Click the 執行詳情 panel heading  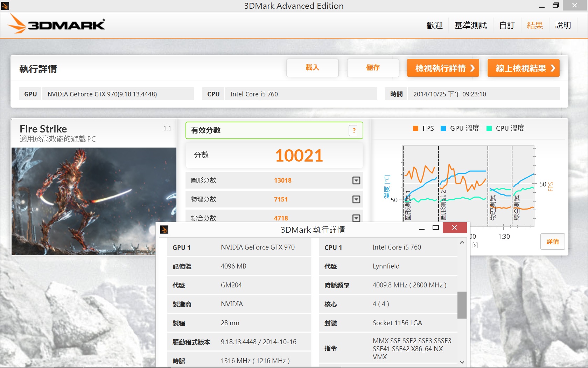pyautogui.click(x=38, y=69)
